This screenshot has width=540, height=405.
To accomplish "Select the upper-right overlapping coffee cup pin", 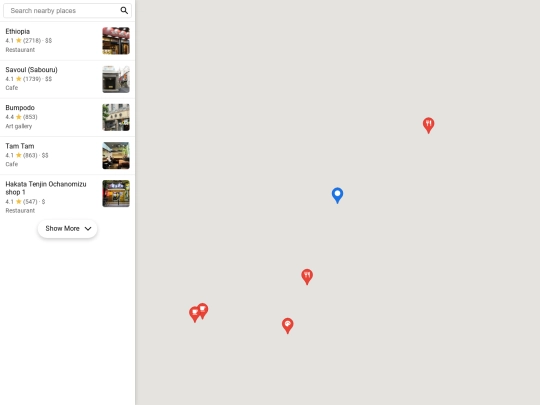I will (203, 311).
